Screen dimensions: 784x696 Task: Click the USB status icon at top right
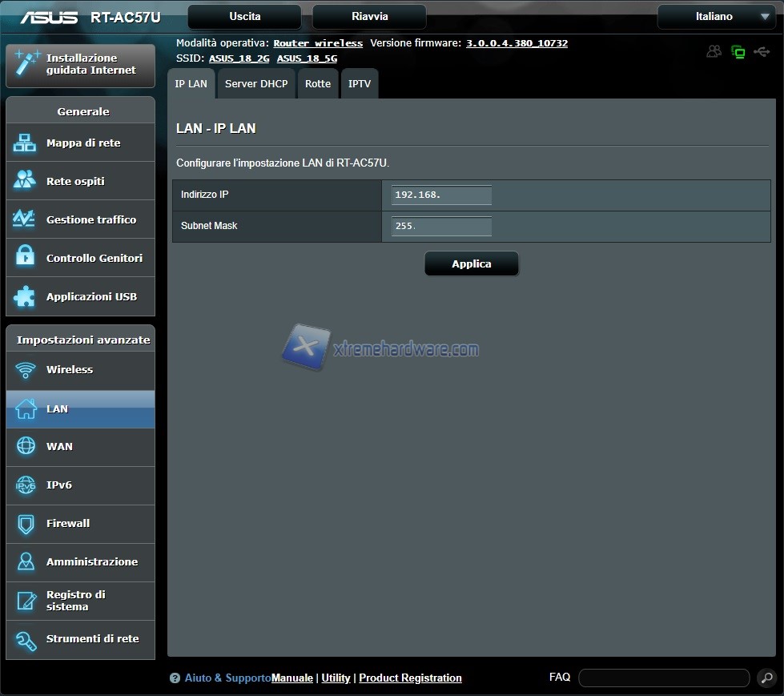[762, 52]
